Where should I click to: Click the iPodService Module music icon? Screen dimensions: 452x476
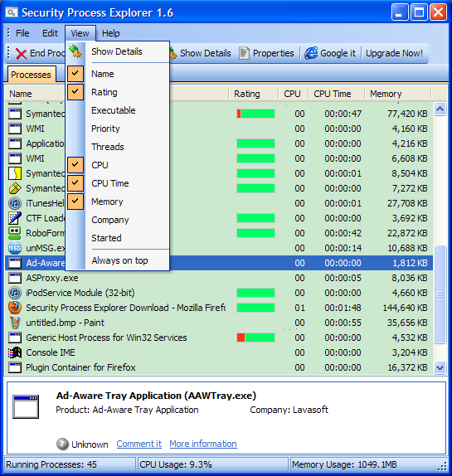coord(15,293)
